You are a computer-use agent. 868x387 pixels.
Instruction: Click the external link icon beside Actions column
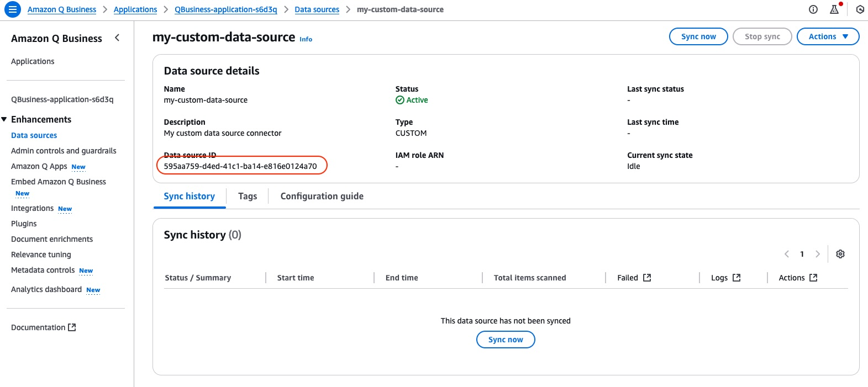pos(813,278)
